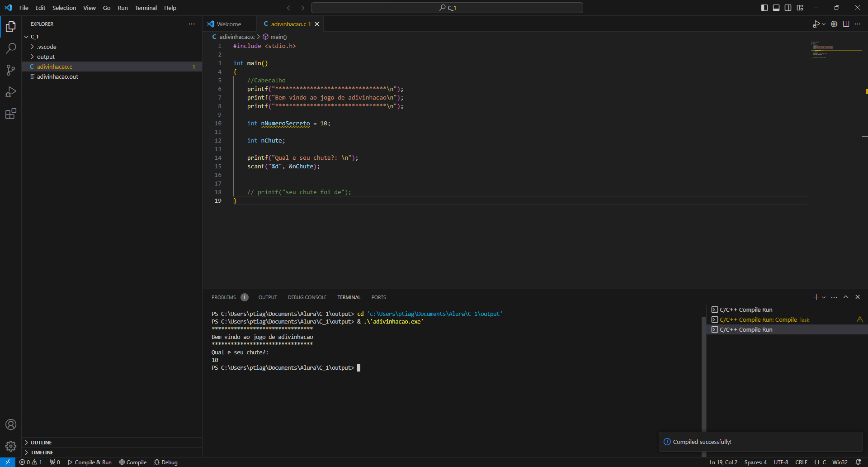
Task: Click the Win32 configuration indicator
Action: click(840, 462)
